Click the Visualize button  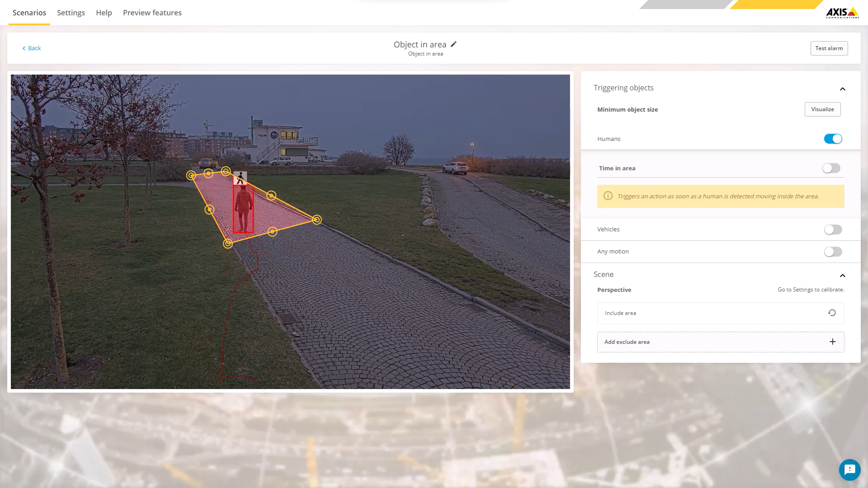click(x=823, y=109)
